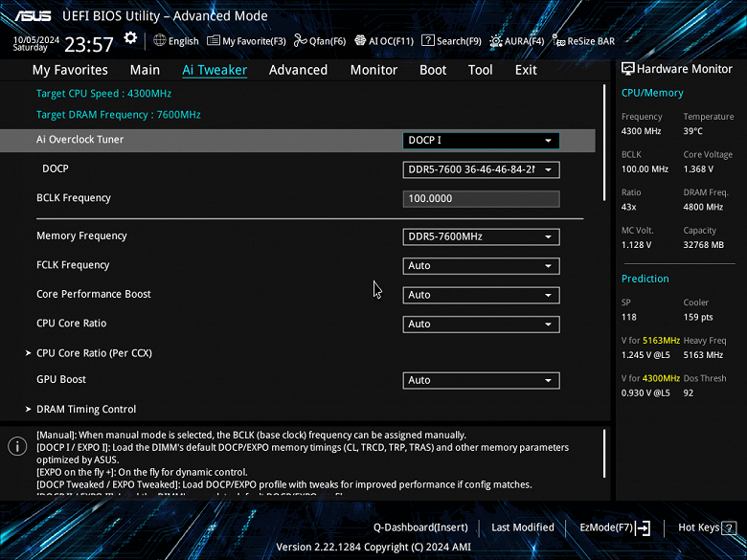Click the Version 2.22.1284 copyright text
The width and height of the screenshot is (747, 560).
[373, 548]
